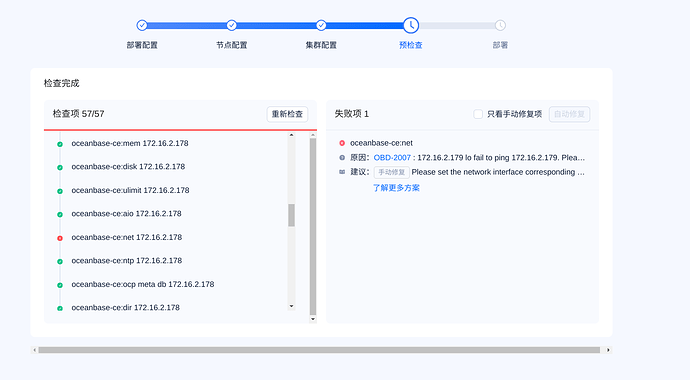Select row oceanbase-ce:mem 172.16.2.178
Viewport: 690px width, 380px height.
[x=130, y=143]
